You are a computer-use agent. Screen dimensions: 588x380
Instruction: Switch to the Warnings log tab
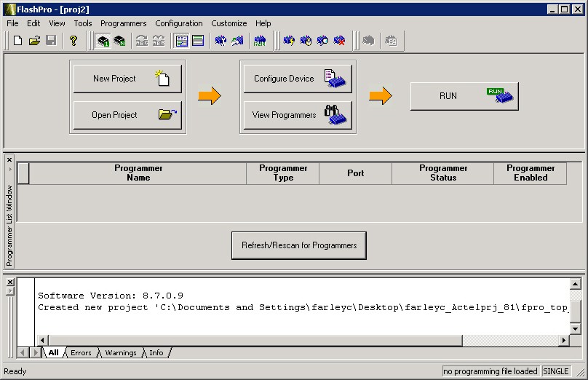coord(121,352)
